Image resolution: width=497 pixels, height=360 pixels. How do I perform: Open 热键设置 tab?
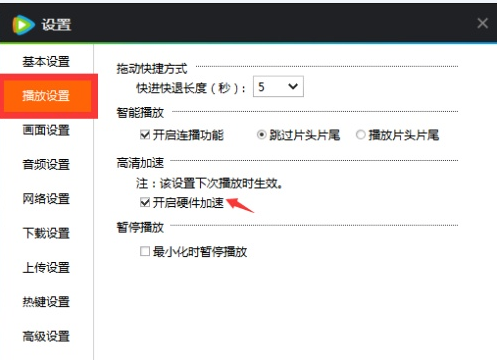(x=46, y=302)
